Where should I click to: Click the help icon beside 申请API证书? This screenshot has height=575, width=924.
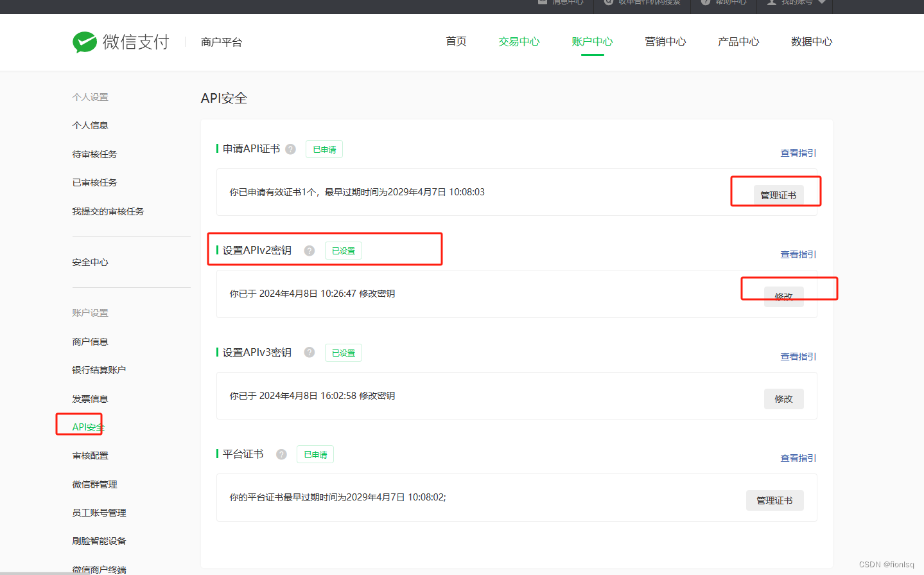[x=290, y=148]
